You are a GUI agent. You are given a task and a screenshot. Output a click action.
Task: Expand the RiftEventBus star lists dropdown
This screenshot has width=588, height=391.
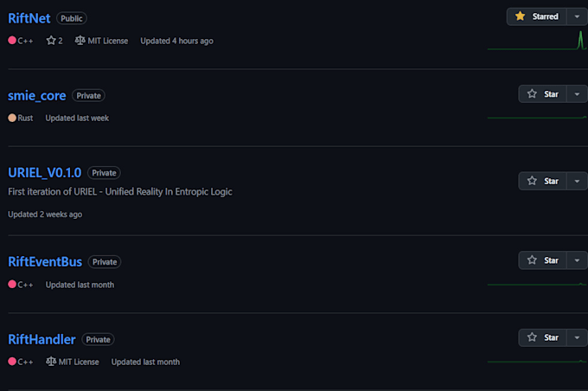[x=577, y=260]
